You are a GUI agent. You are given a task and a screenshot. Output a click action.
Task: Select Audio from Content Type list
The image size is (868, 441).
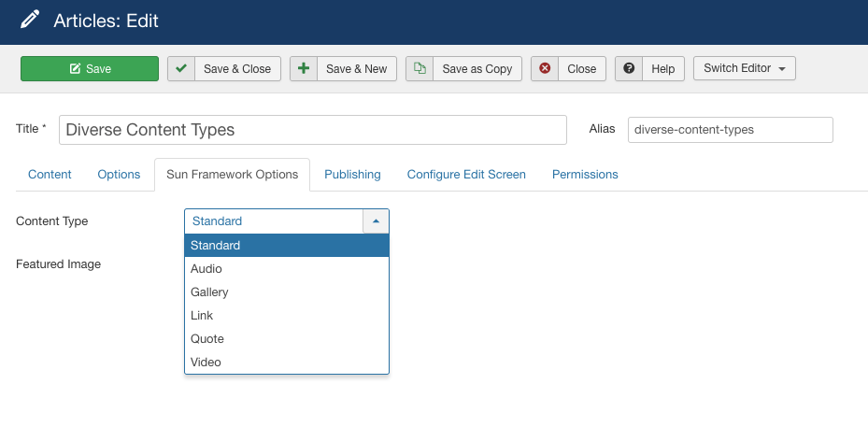click(x=206, y=269)
